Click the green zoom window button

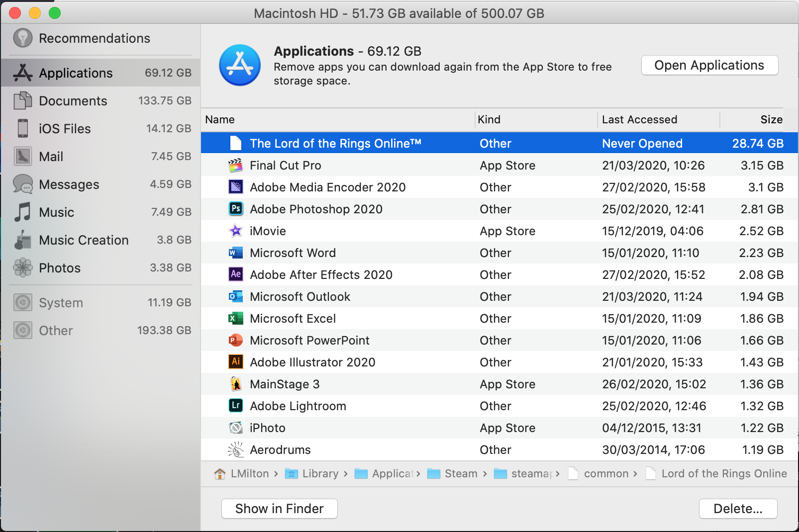(x=55, y=13)
